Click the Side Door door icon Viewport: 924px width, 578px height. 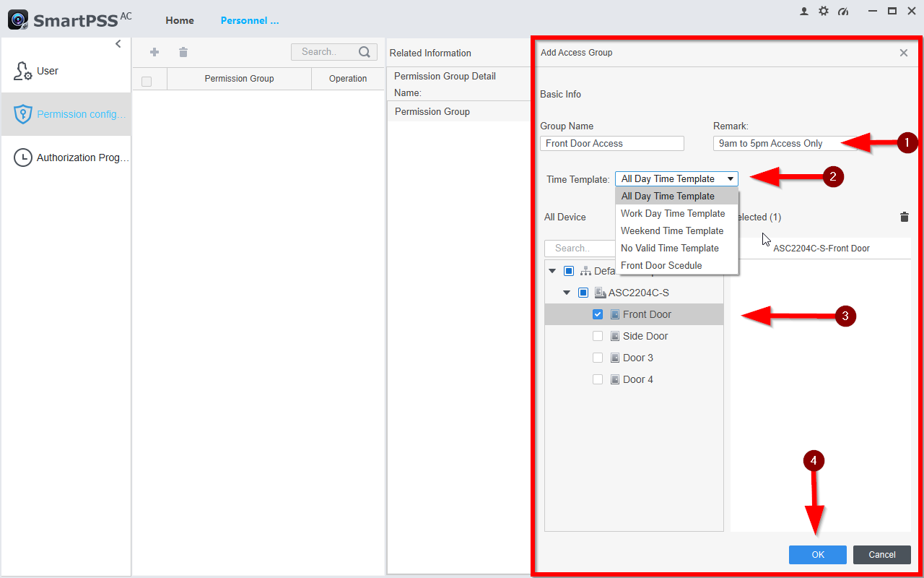tap(615, 336)
